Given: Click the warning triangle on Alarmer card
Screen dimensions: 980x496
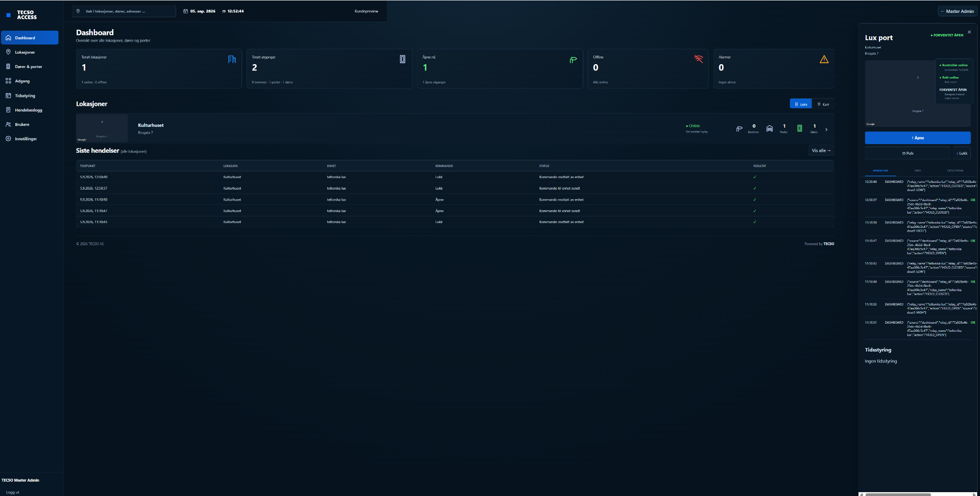Looking at the screenshot, I should [824, 59].
